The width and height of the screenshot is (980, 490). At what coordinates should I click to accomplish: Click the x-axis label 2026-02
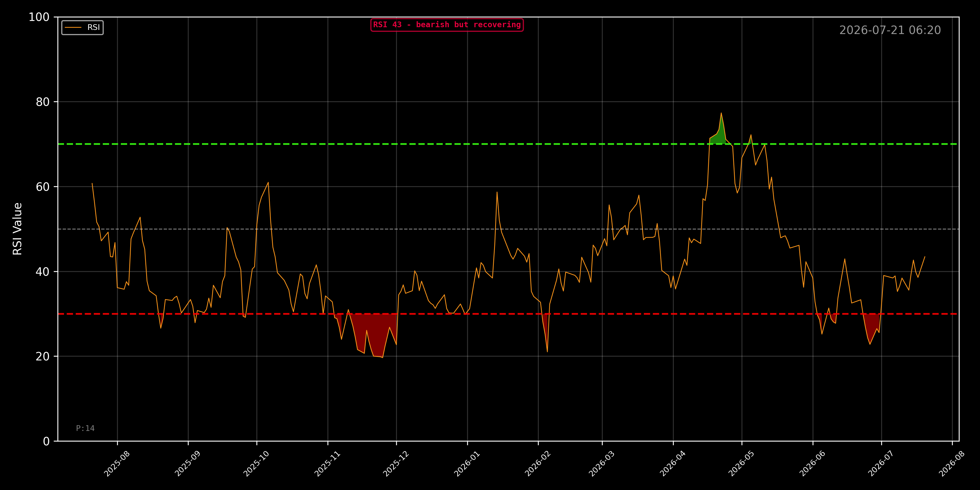pyautogui.click(x=538, y=463)
